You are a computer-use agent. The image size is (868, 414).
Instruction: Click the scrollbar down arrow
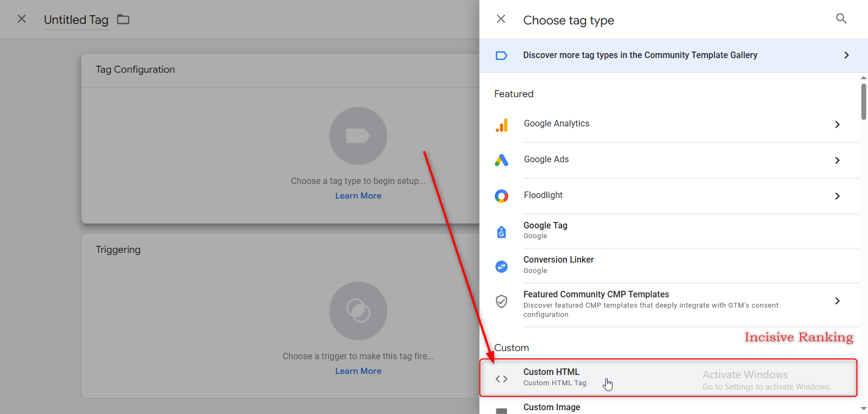pos(864,409)
